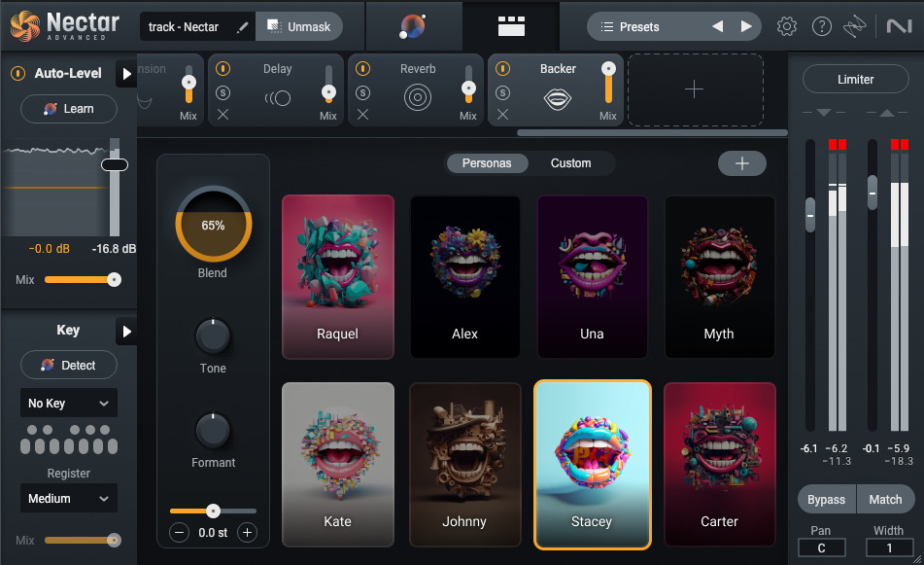Toggle the Reverb module power button
Viewport: 924px width, 565px height.
[x=362, y=69]
